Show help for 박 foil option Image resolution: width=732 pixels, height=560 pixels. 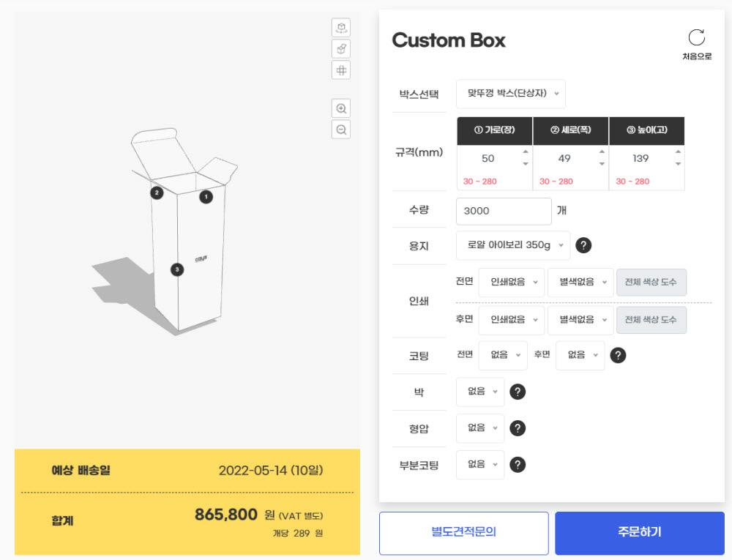(x=518, y=392)
